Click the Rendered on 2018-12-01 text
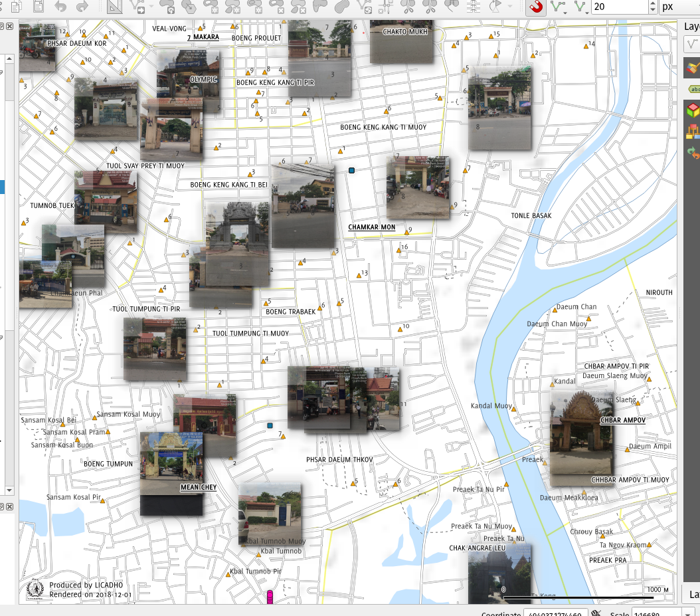The height and width of the screenshot is (616, 700). pos(90,594)
